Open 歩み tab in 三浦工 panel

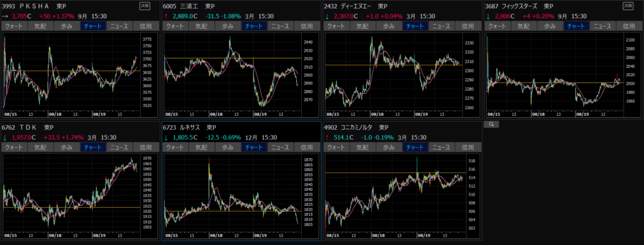(228, 26)
